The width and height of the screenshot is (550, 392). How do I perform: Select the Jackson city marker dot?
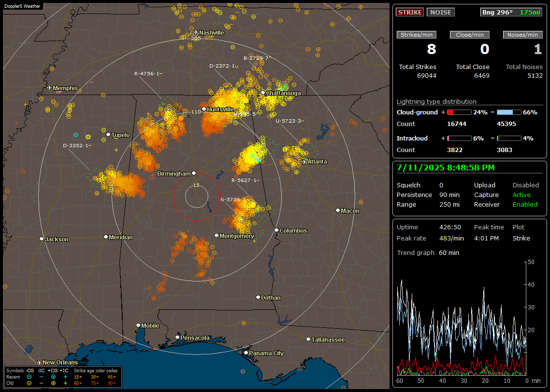42,238
